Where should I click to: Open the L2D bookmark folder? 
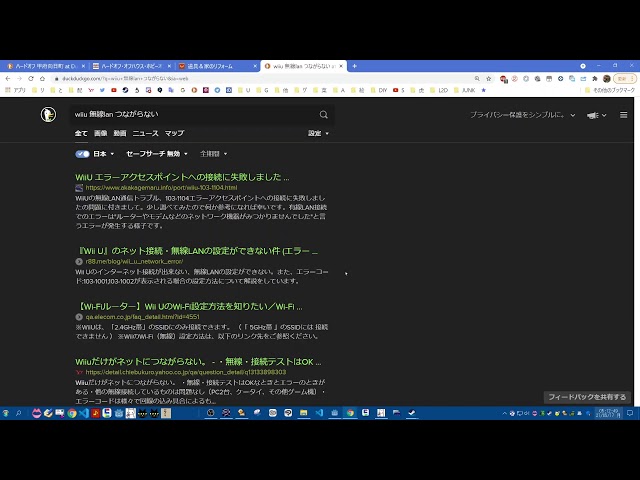pos(439,90)
